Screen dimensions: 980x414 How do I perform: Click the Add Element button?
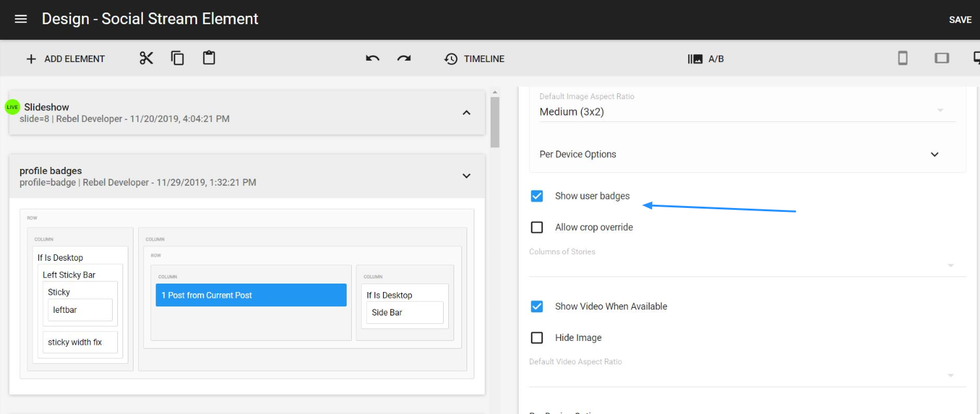65,59
